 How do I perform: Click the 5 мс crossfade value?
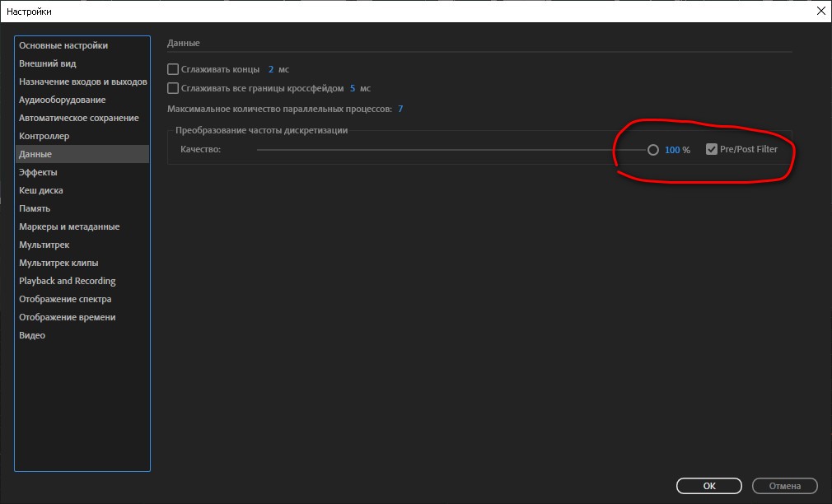pyautogui.click(x=353, y=88)
